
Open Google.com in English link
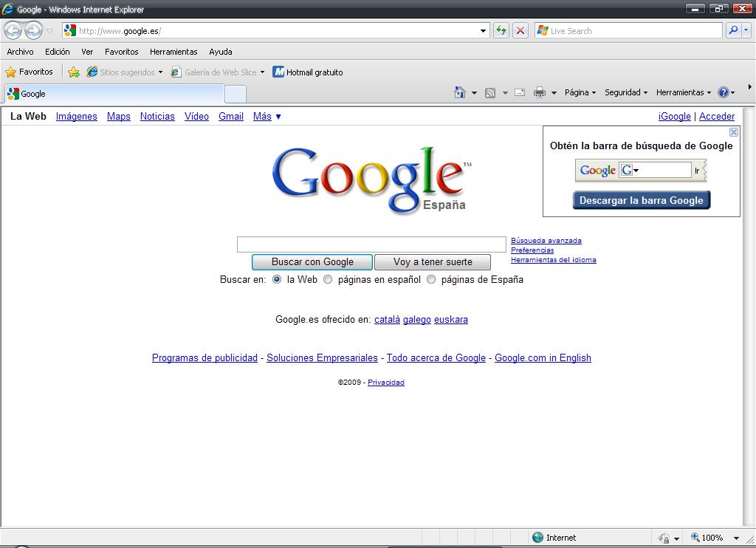click(543, 358)
